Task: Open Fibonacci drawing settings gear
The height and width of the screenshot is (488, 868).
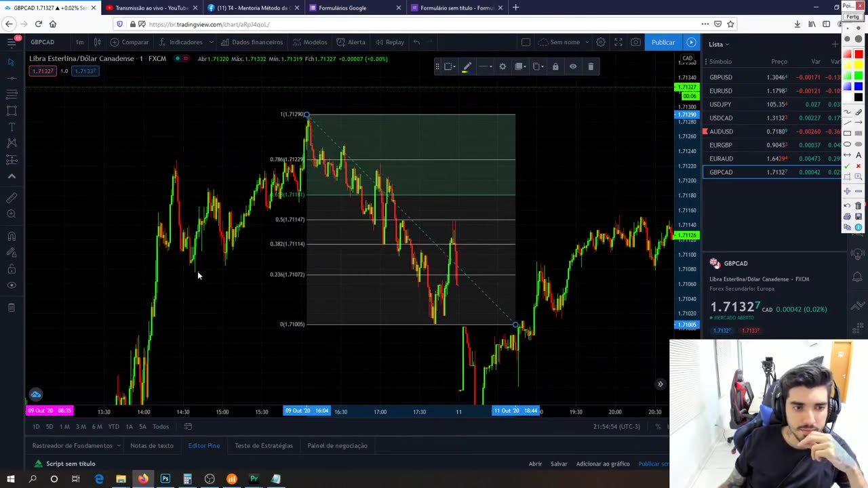Action: 502,66
